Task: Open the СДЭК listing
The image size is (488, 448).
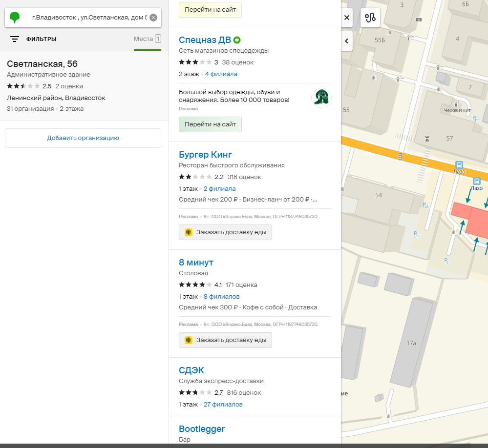Action: pos(191,370)
